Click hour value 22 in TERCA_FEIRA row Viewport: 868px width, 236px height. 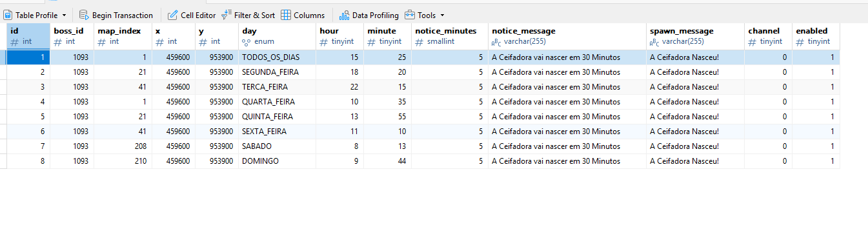click(339, 86)
